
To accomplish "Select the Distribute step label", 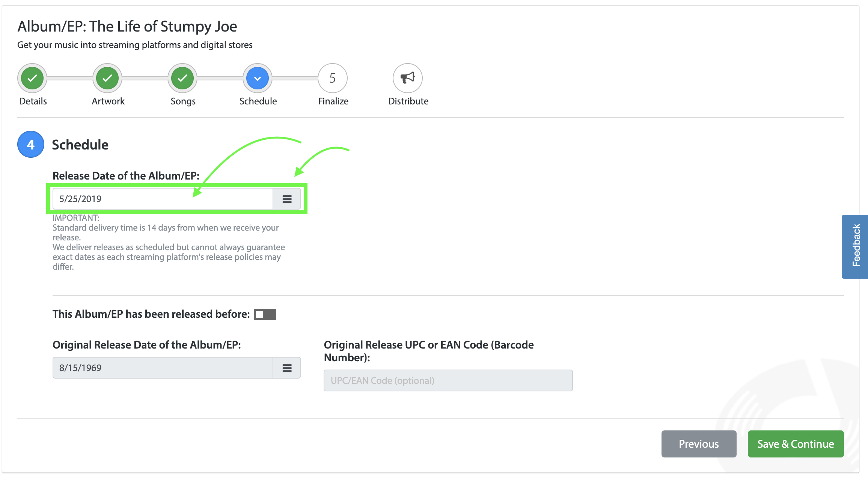I will point(408,101).
